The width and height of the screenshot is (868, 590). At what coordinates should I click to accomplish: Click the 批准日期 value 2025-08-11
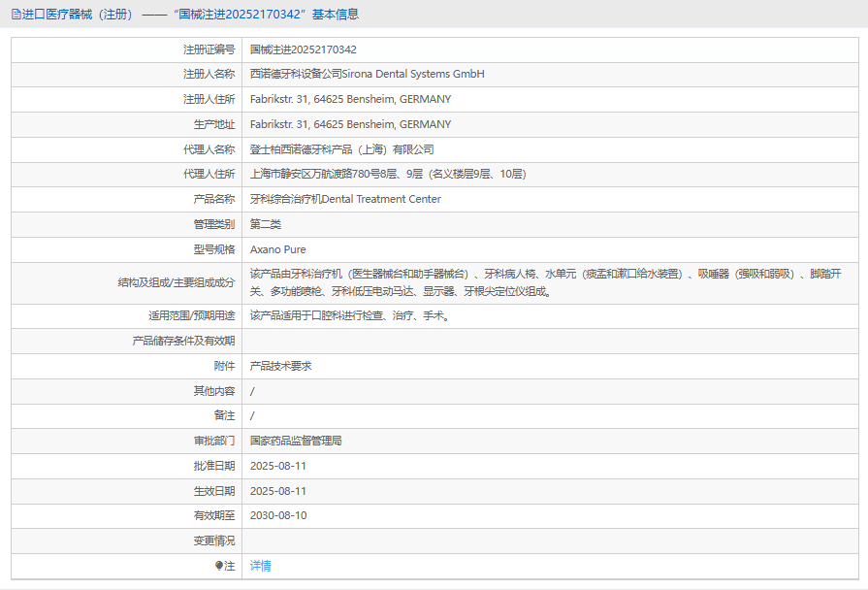coord(277,466)
